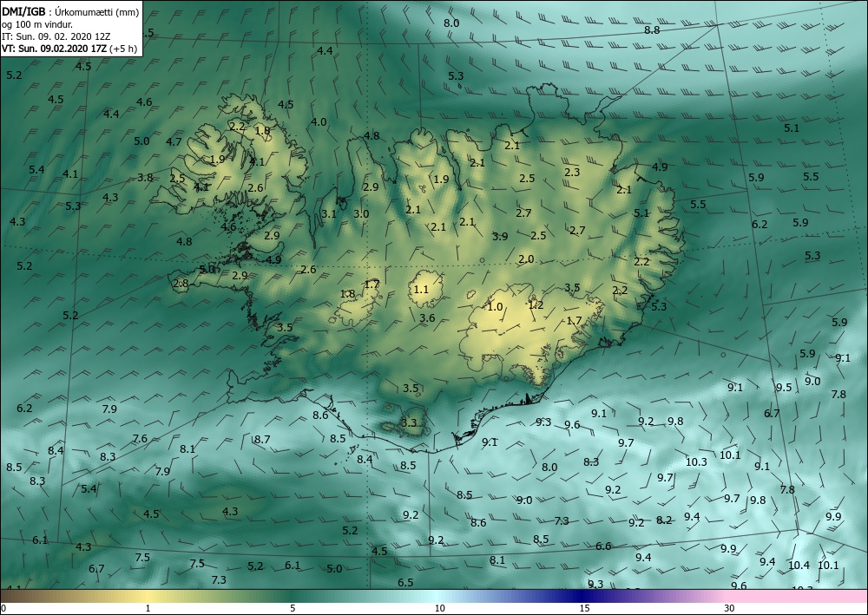Click the "IT: Sun. 09. 02. 2020 12Z" line

point(56,36)
